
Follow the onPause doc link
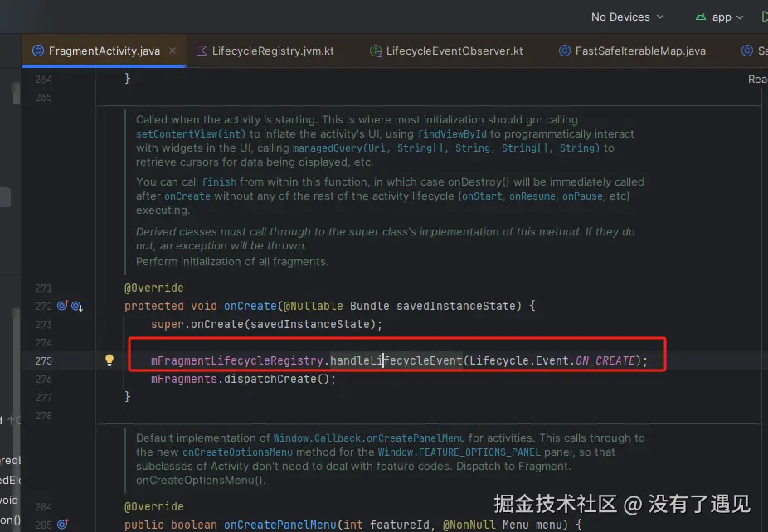click(x=582, y=196)
